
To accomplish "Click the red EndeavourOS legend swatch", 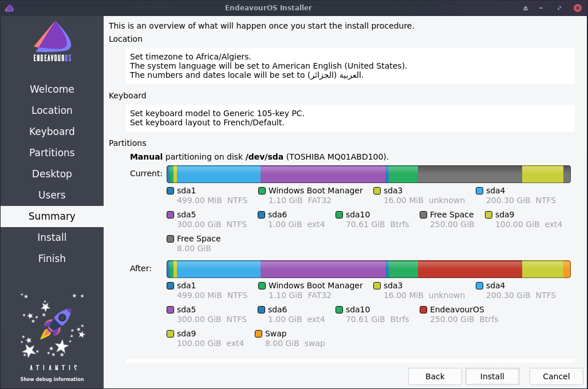I will click(x=423, y=309).
